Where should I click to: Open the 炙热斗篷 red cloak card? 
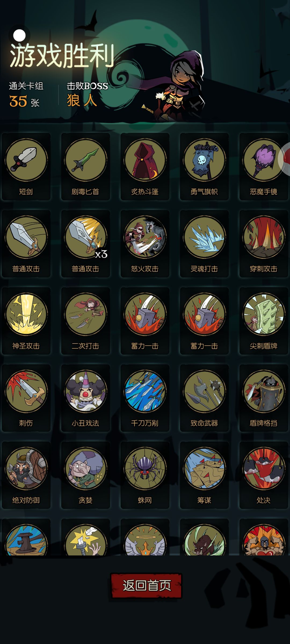pyautogui.click(x=145, y=167)
